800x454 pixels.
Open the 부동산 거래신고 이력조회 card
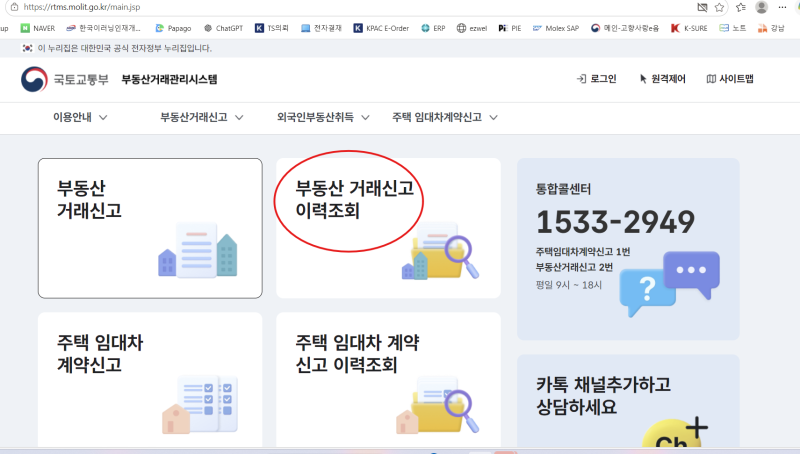[x=388, y=228]
